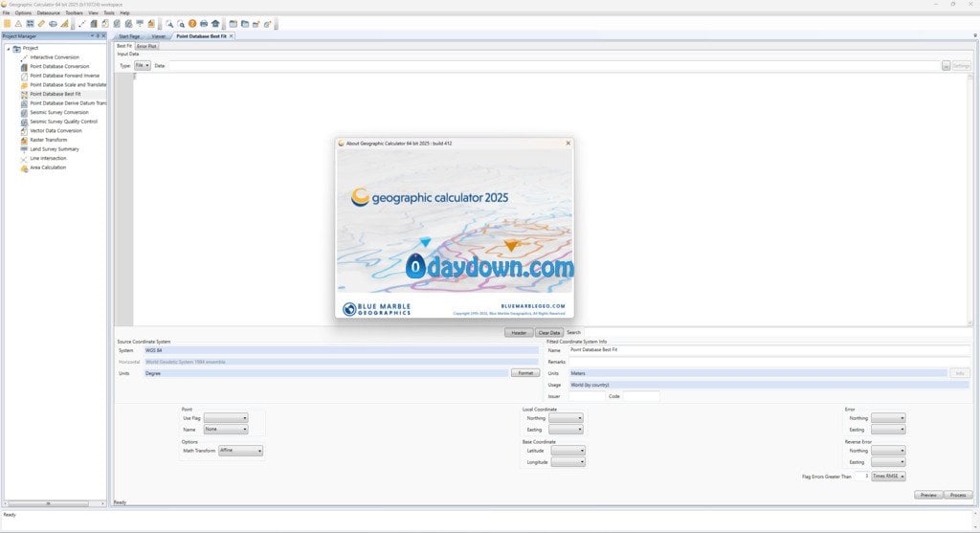
Task: Click the second magnifier search toolbar icon
Action: (181, 24)
